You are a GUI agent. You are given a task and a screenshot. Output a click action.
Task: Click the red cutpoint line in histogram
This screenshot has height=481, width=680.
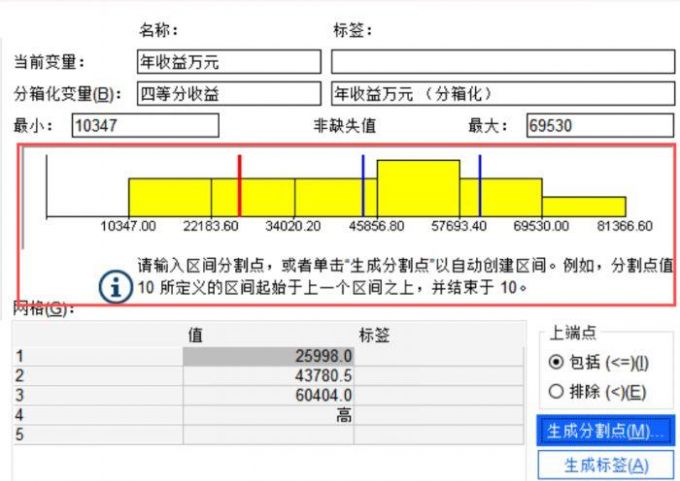pyautogui.click(x=239, y=186)
